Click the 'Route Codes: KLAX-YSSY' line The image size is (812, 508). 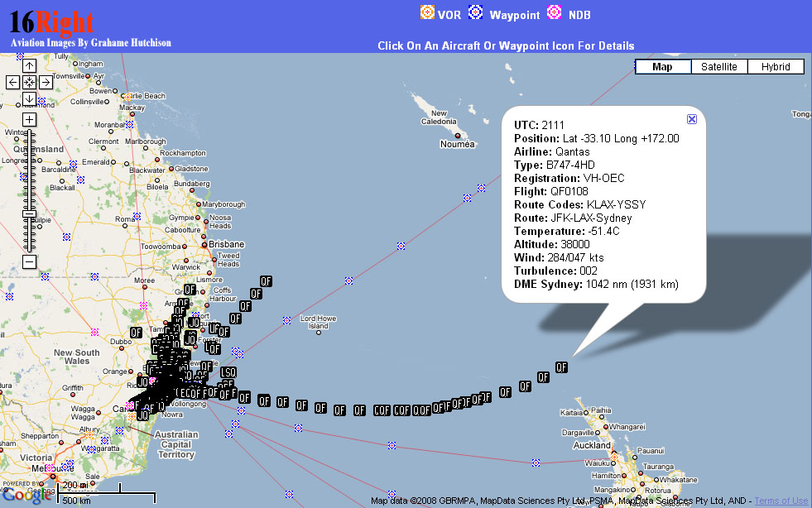[x=580, y=205]
